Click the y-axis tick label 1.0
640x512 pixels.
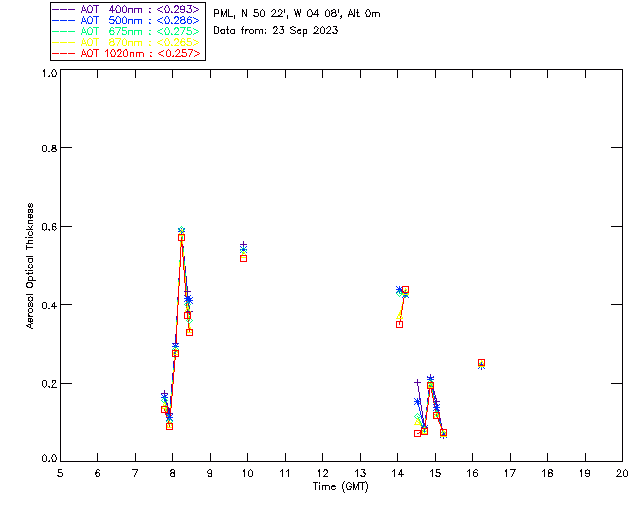click(49, 73)
